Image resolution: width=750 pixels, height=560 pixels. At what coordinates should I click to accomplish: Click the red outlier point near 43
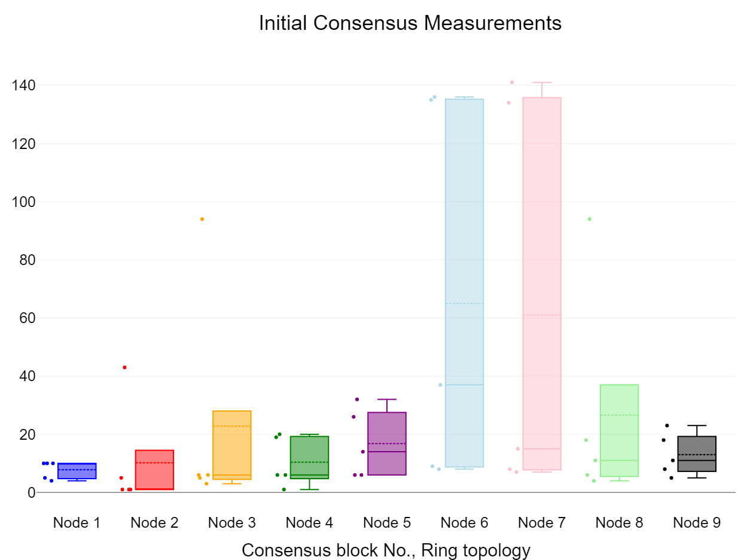point(124,367)
